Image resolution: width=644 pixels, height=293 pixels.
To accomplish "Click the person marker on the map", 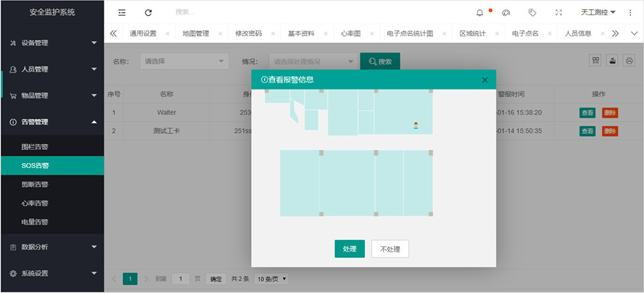I will pos(416,125).
